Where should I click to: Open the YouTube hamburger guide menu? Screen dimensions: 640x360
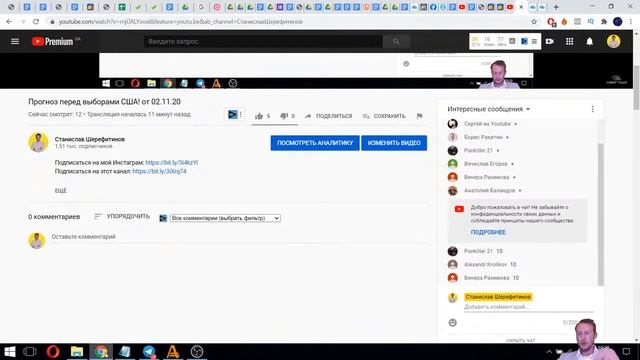(15, 41)
